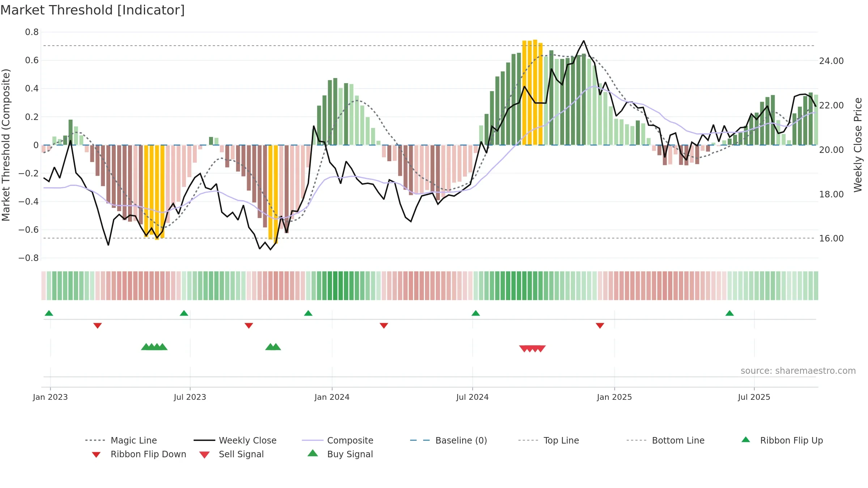The width and height of the screenshot is (868, 488).
Task: Click the Jan 2023 x-axis label
Action: [50, 397]
